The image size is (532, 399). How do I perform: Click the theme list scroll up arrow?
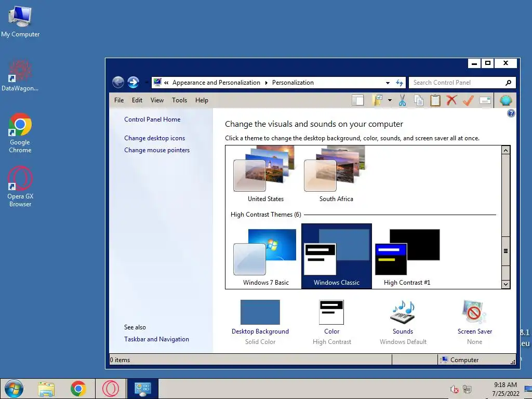point(506,150)
